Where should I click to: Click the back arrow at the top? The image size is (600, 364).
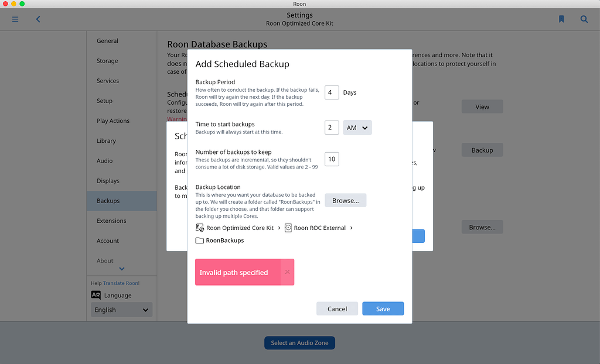pyautogui.click(x=37, y=19)
